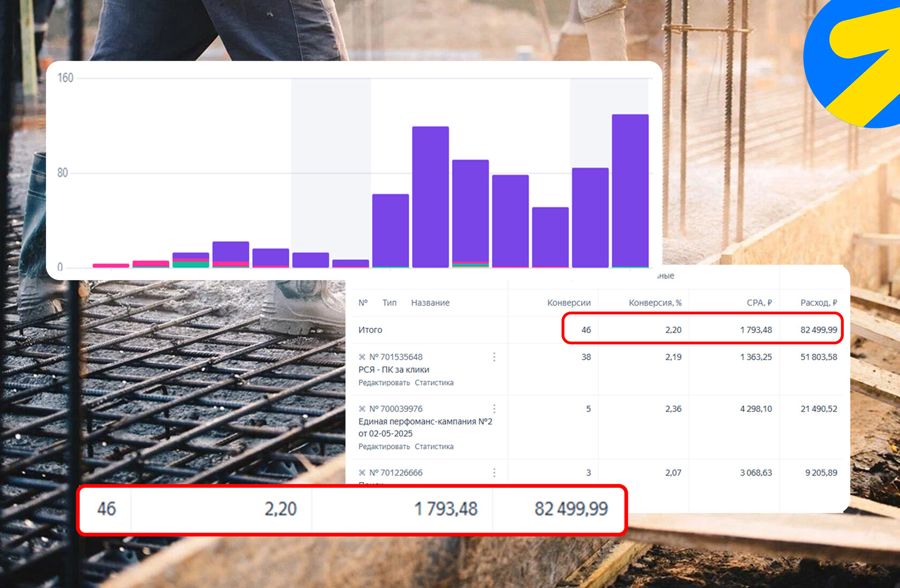Viewport: 900px width, 588px height.
Task: Click the type icon beside № 700039976
Action: pyautogui.click(x=362, y=409)
